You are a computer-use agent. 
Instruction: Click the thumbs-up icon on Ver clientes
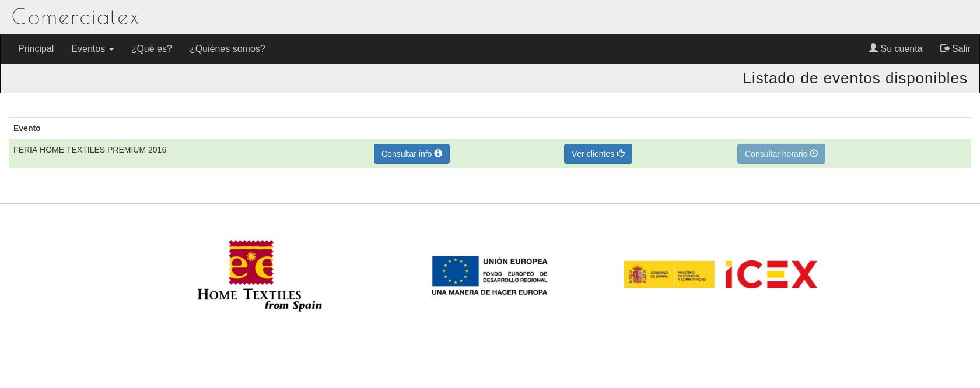[x=621, y=153]
